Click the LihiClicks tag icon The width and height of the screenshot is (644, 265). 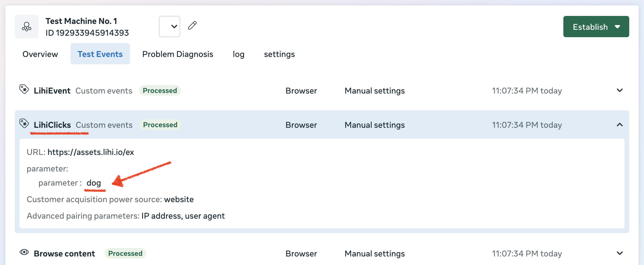[24, 123]
